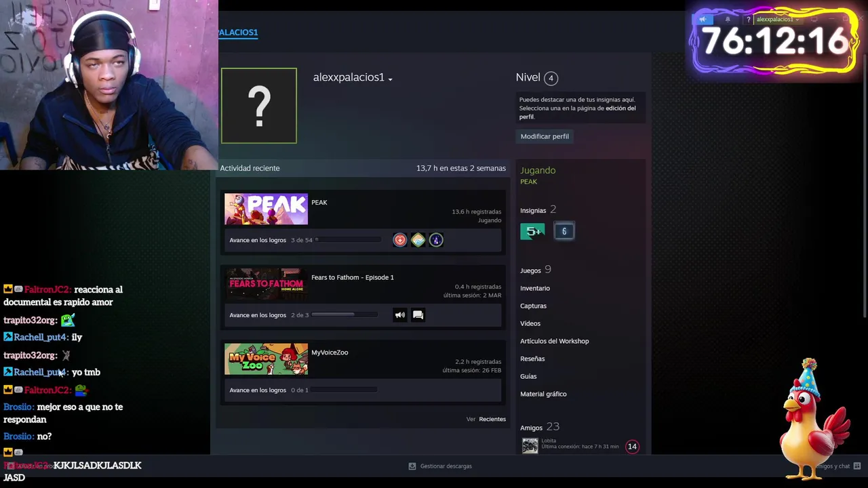Click Fears to Fathom - Episode 1 title
This screenshot has height=488, width=868.
(x=353, y=277)
